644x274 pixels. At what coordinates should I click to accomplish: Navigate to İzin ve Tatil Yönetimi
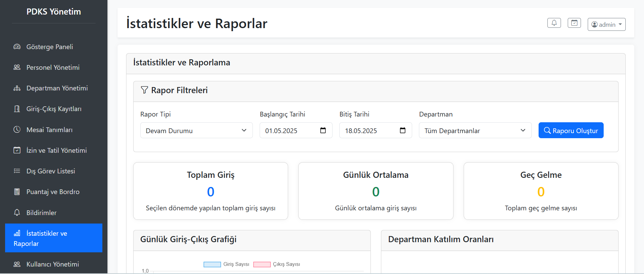[x=56, y=150]
